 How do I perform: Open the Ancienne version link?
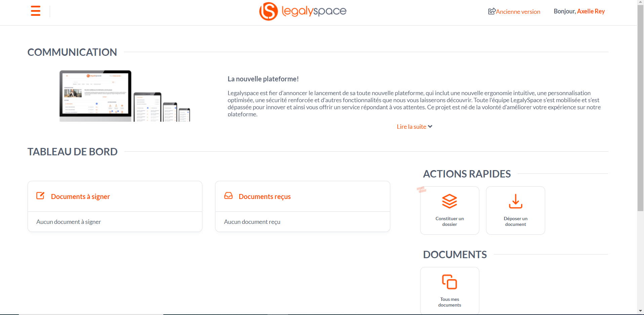pyautogui.click(x=518, y=12)
